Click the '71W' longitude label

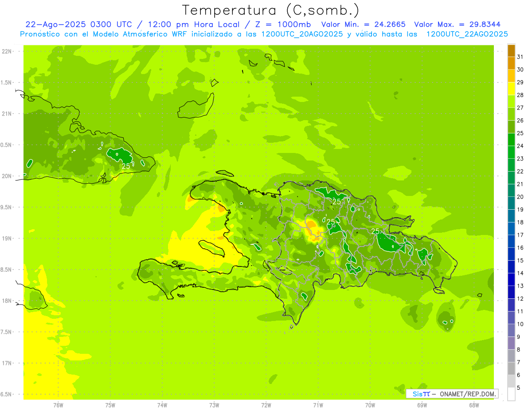318,405
